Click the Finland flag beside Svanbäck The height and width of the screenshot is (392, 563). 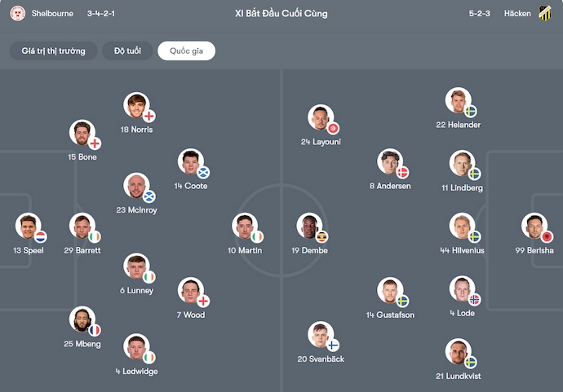click(x=333, y=345)
